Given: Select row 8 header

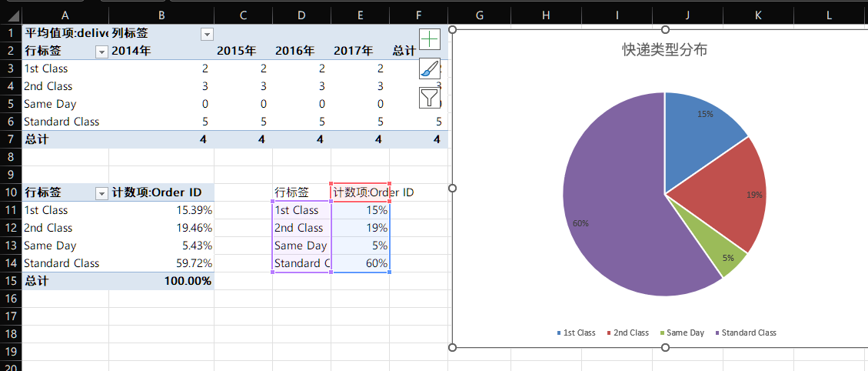Looking at the screenshot, I should click(x=11, y=157).
